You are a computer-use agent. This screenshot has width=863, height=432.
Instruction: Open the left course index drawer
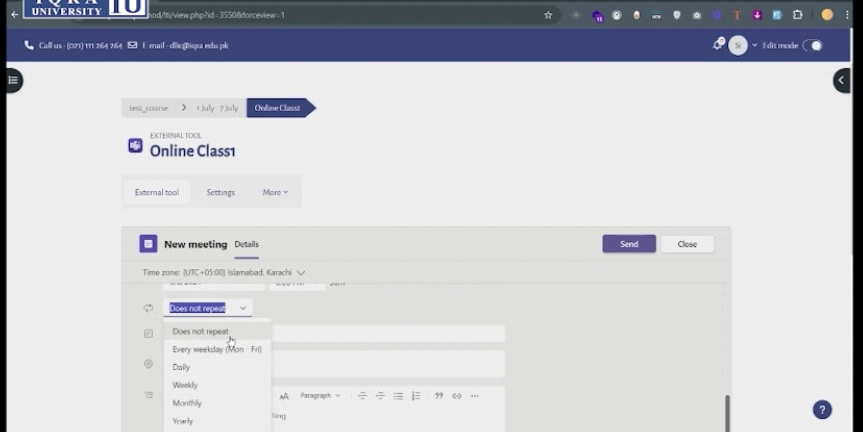tap(13, 81)
